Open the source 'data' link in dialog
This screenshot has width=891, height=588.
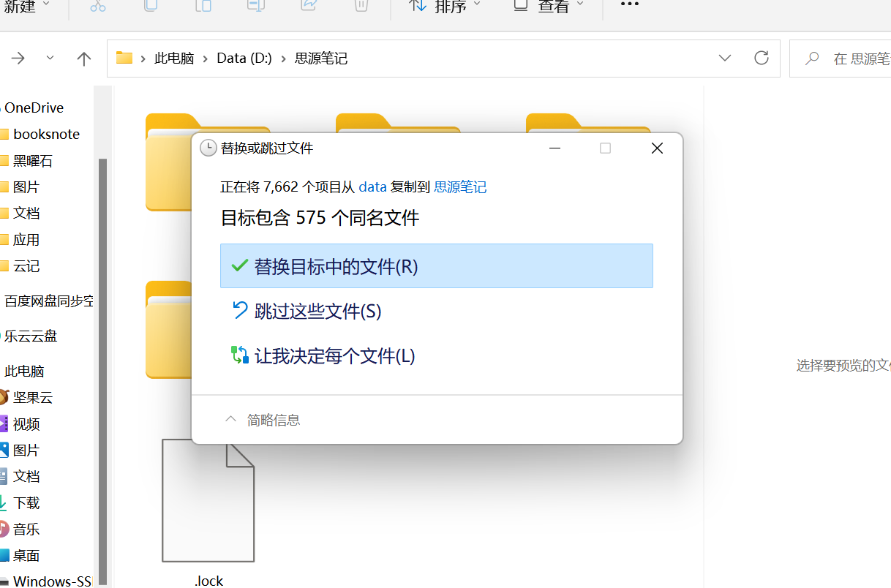(372, 186)
